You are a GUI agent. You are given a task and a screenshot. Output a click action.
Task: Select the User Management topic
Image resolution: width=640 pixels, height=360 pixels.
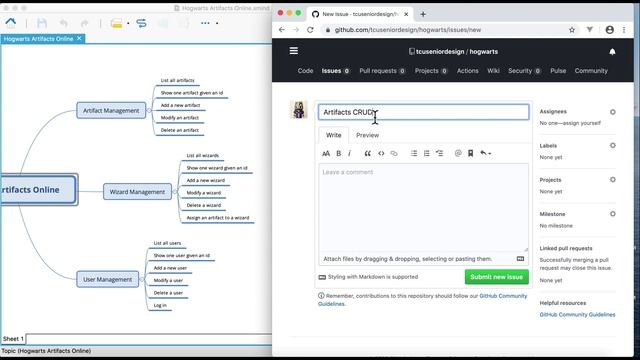(108, 280)
